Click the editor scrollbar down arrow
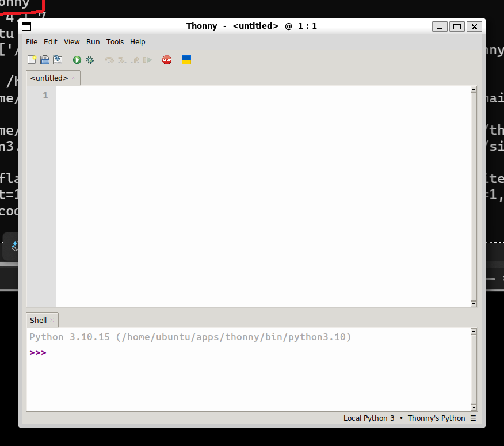The image size is (504, 446). coord(474,304)
